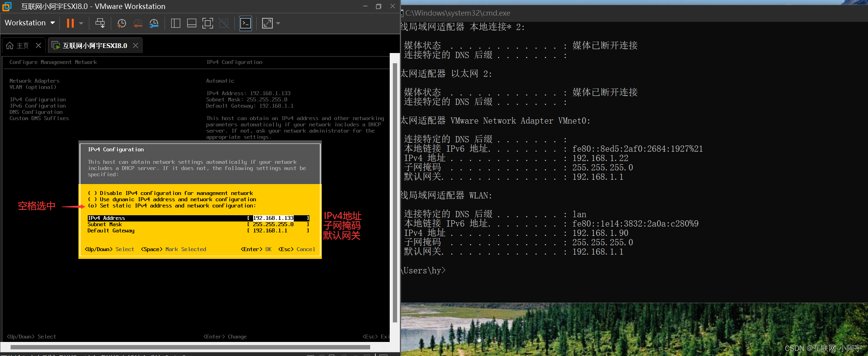Select Network Adapters menu entry
The image size is (868, 356).
click(x=34, y=81)
